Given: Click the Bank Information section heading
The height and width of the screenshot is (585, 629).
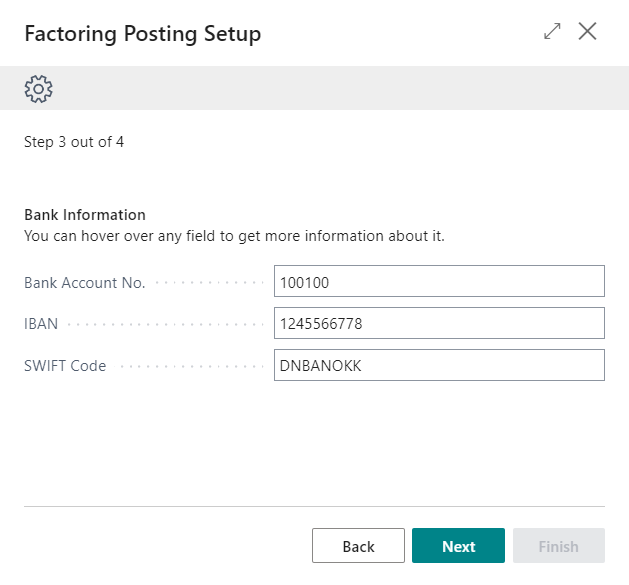Looking at the screenshot, I should (85, 215).
